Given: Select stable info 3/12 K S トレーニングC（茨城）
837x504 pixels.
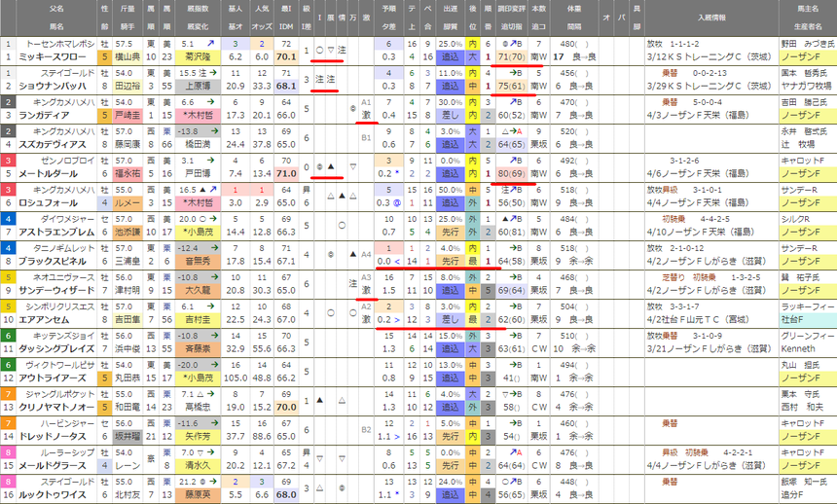Looking at the screenshot, I should pyautogui.click(x=710, y=56).
